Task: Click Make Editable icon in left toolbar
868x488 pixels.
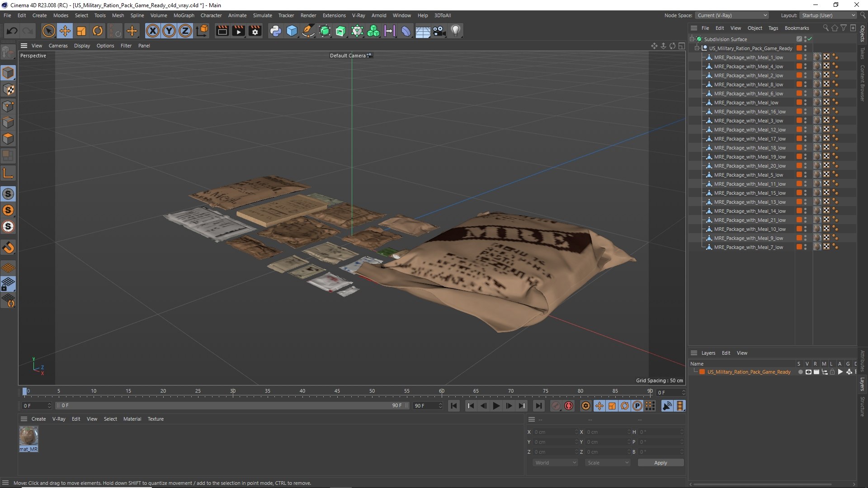Action: (x=8, y=53)
